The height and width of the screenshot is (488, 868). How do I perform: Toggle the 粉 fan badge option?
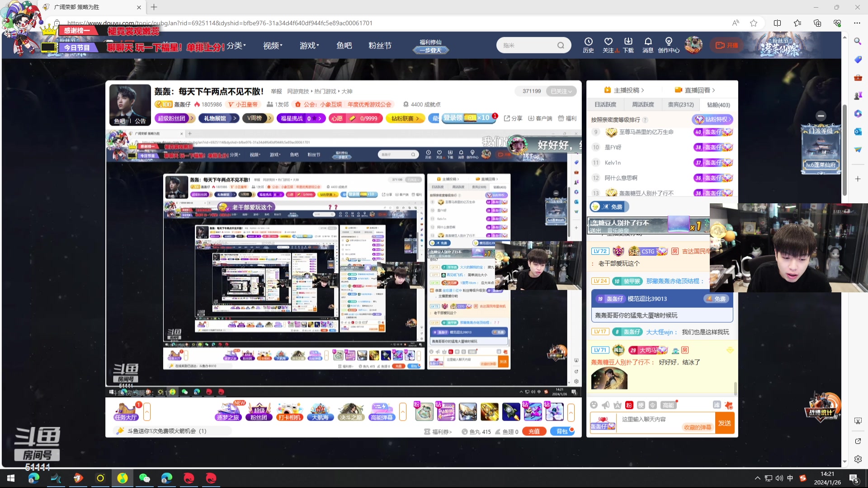[x=629, y=405]
